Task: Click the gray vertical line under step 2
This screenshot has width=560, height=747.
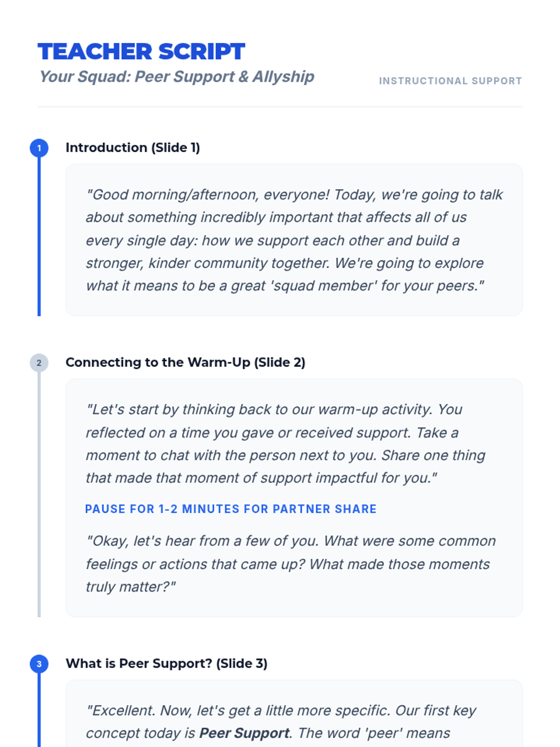Action: (x=39, y=494)
